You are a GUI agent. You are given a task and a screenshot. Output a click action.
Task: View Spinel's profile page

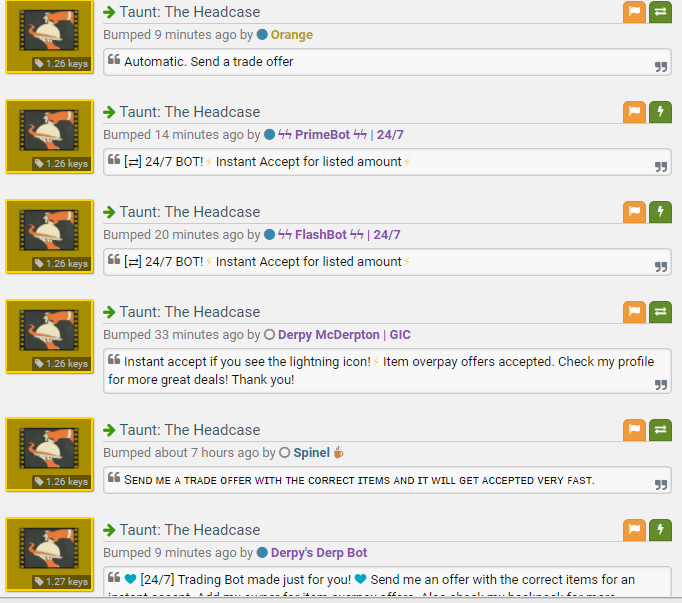tap(311, 453)
